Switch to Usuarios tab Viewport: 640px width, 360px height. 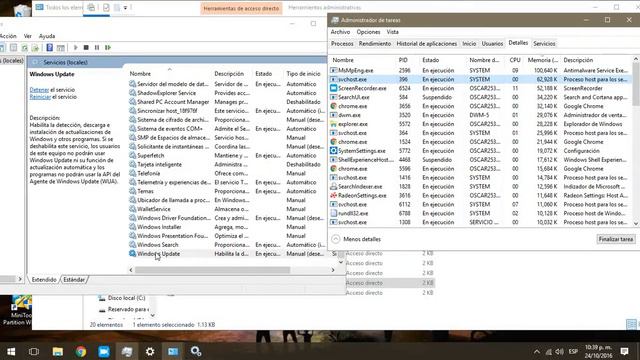(x=492, y=44)
